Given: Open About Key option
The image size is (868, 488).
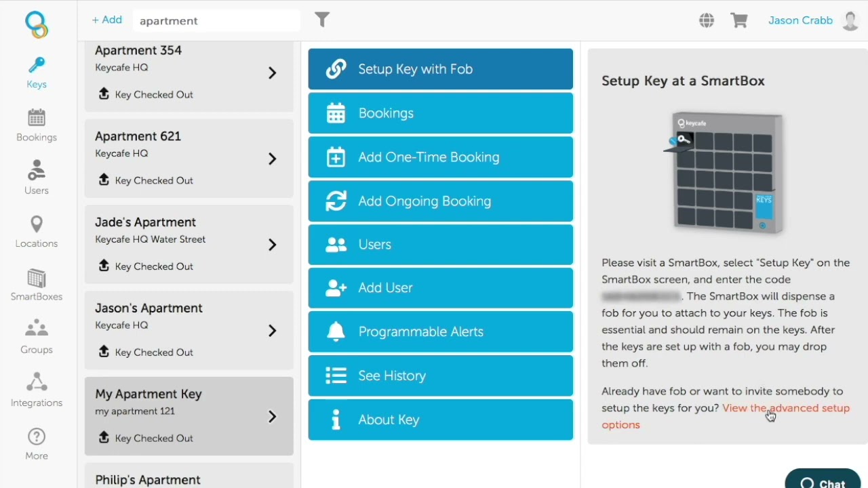Looking at the screenshot, I should coord(441,420).
